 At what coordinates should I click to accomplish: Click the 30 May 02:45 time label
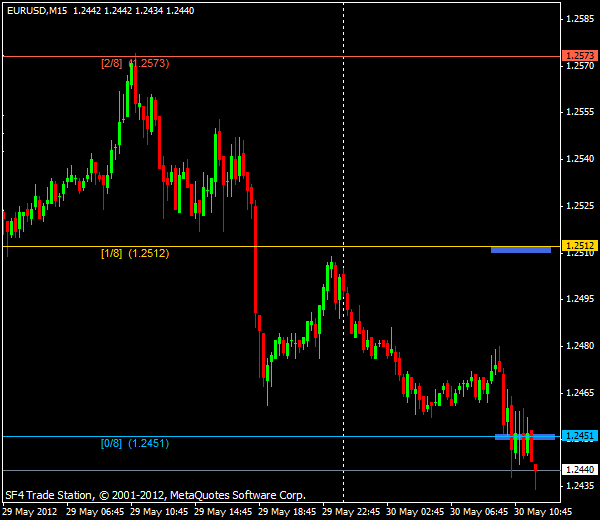coord(415,512)
